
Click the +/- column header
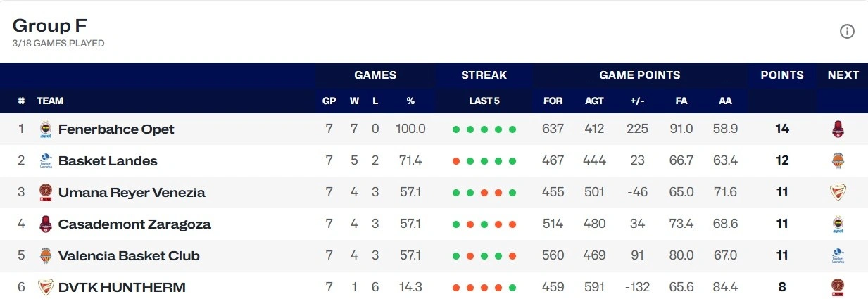(x=637, y=101)
